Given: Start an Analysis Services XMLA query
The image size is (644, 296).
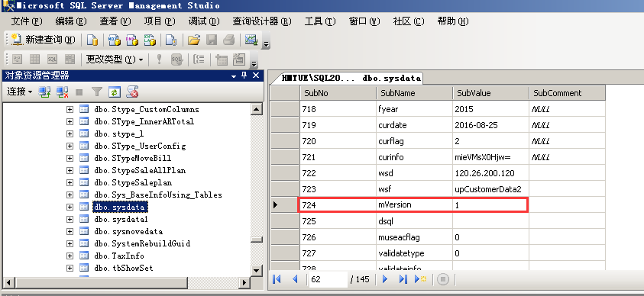Looking at the screenshot, I should (x=150, y=40).
